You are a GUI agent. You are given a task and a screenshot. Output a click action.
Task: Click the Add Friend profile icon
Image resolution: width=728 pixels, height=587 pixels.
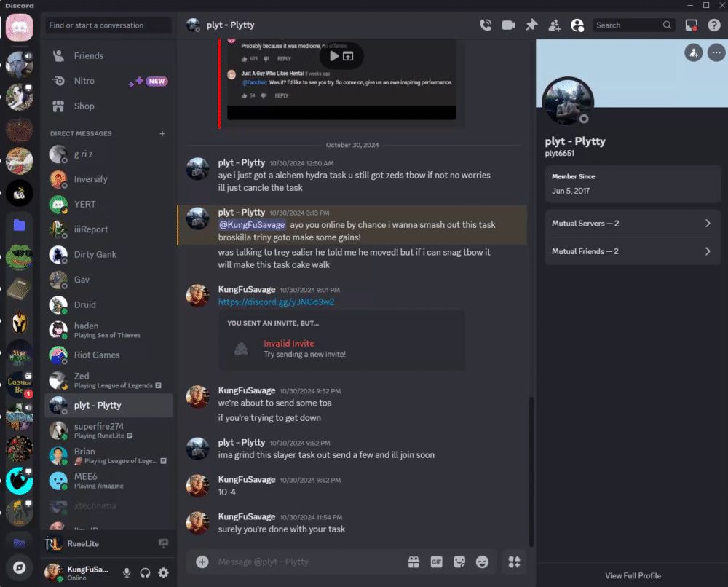694,53
